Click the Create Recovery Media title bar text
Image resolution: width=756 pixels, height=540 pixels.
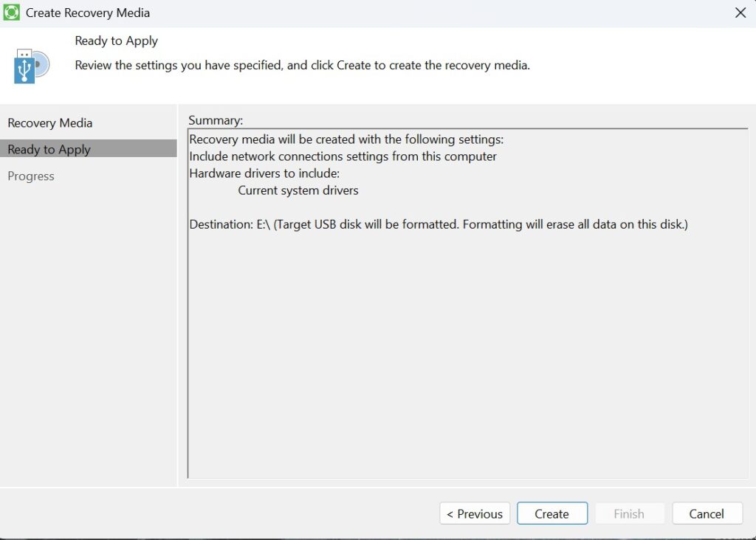tap(88, 13)
